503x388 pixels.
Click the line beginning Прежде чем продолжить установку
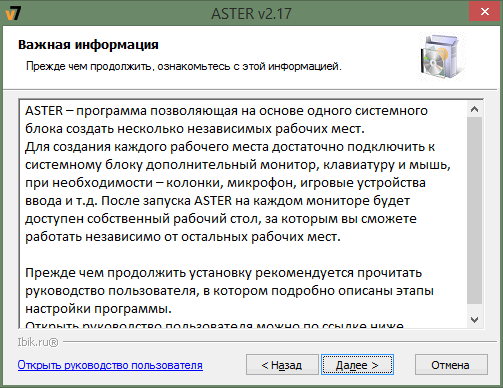click(224, 273)
